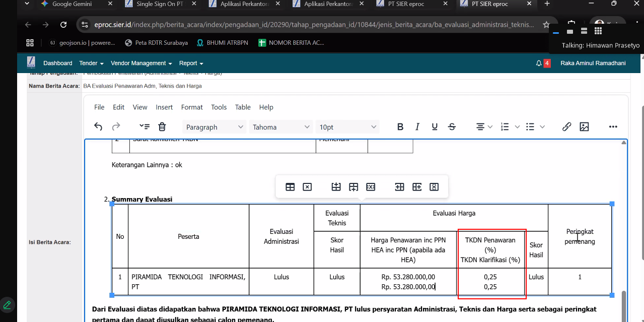Open the Format menu in editor

(x=192, y=107)
